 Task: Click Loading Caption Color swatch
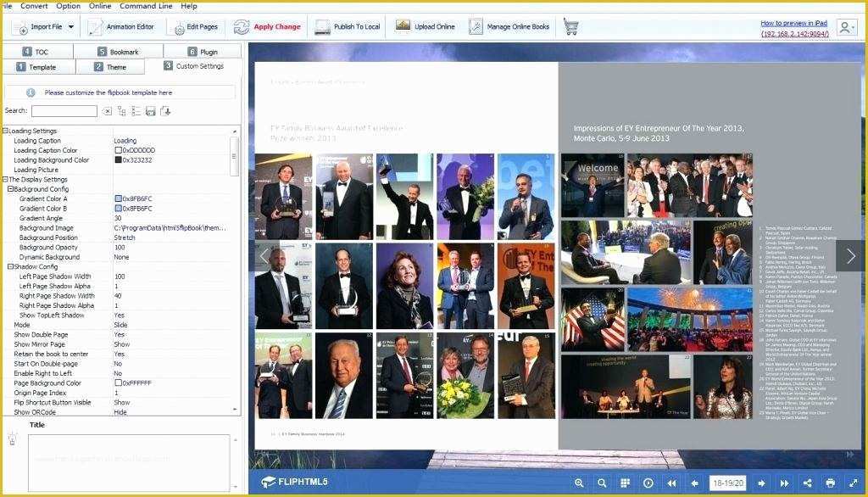(118, 150)
